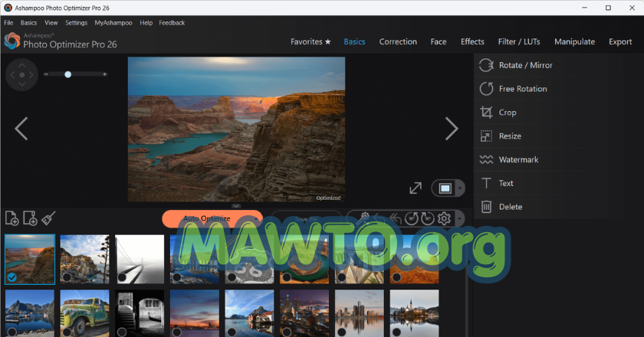644x337 pixels.
Task: Open the Free Rotation tool
Action: [x=531, y=89]
